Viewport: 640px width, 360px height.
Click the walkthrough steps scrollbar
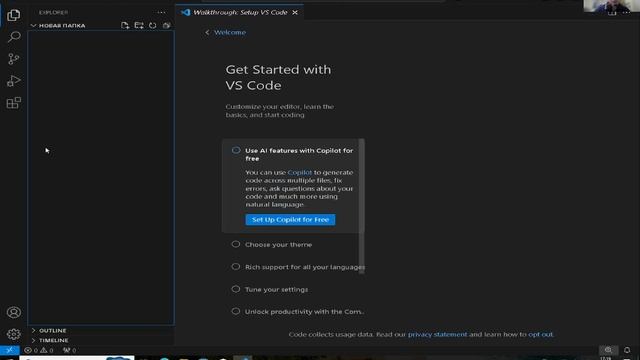[x=362, y=206]
